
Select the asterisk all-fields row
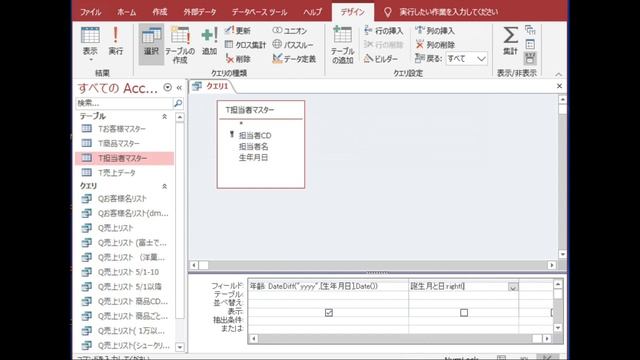tap(241, 123)
